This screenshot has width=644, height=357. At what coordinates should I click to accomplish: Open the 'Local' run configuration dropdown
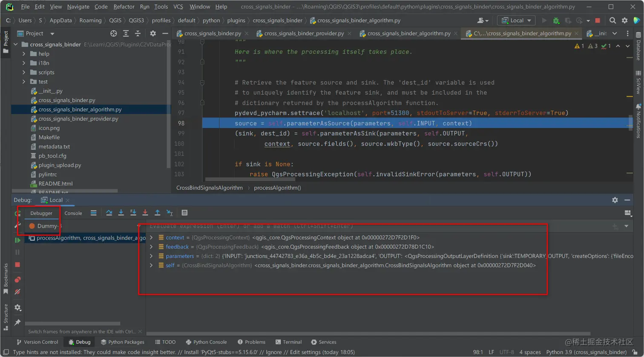click(x=516, y=20)
